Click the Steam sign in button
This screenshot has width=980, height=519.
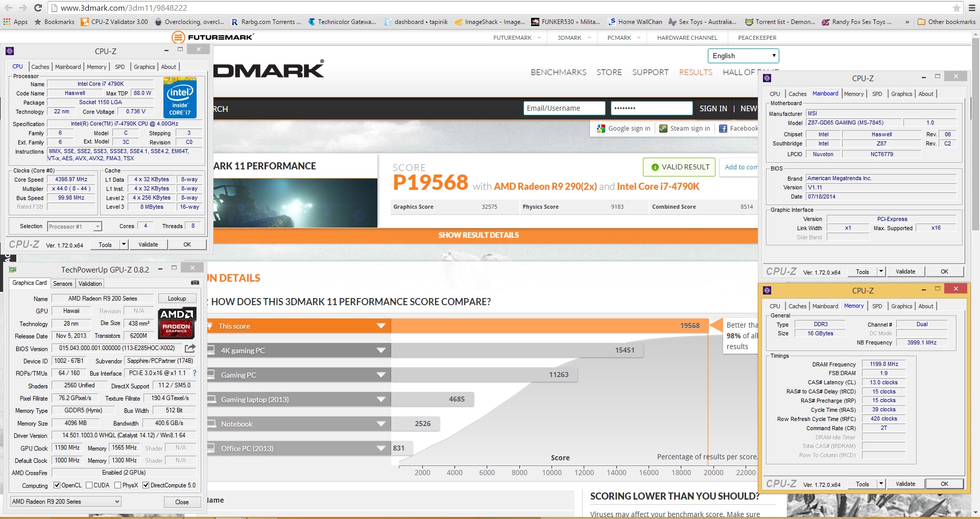(684, 129)
